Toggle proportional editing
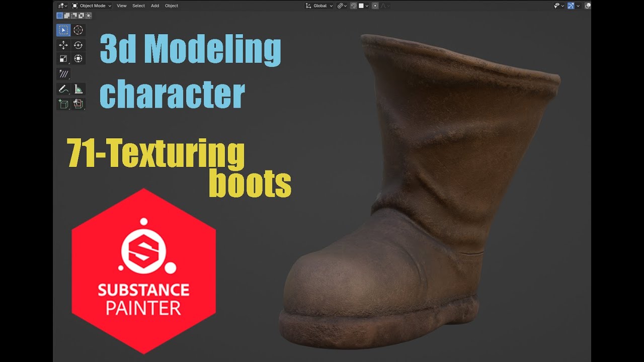Screen dimensions: 644x362 [x=375, y=6]
